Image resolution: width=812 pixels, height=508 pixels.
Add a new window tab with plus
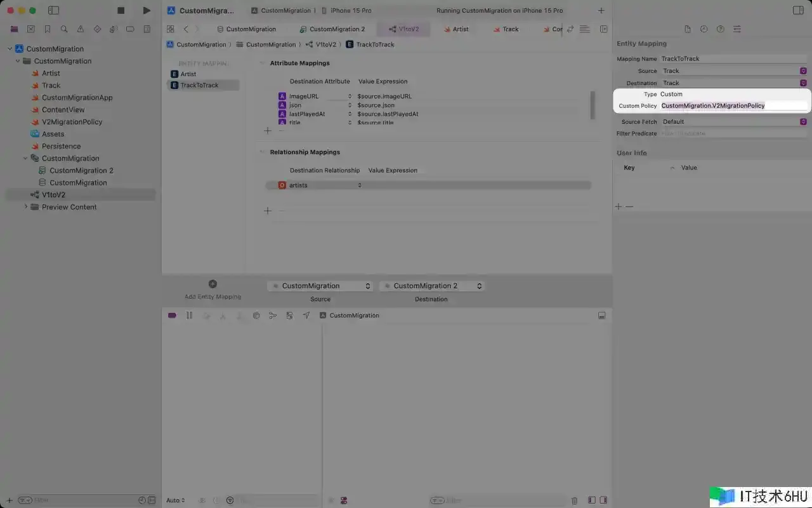(601, 10)
